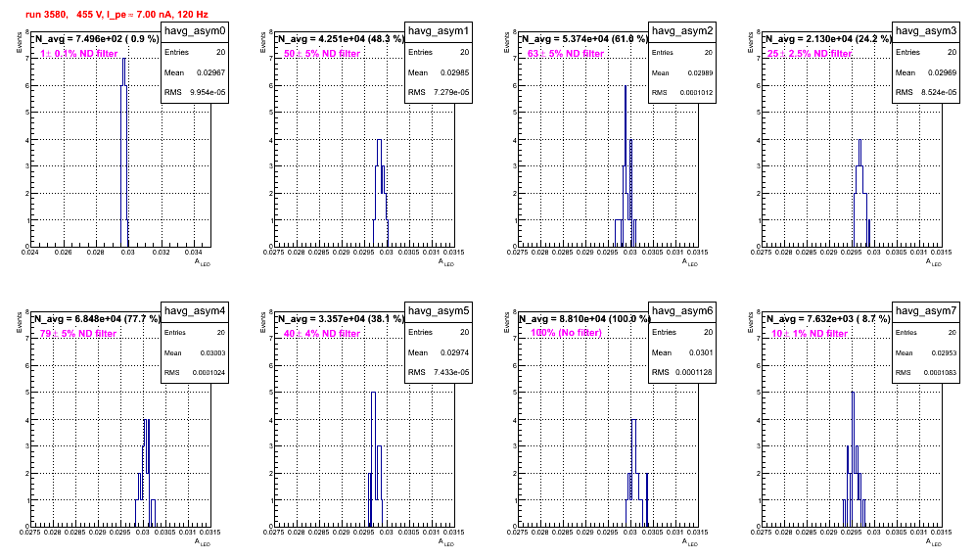Select the havg_asym7 stats box title
Image resolution: width=975 pixels, height=560 pixels.
pyautogui.click(x=926, y=311)
